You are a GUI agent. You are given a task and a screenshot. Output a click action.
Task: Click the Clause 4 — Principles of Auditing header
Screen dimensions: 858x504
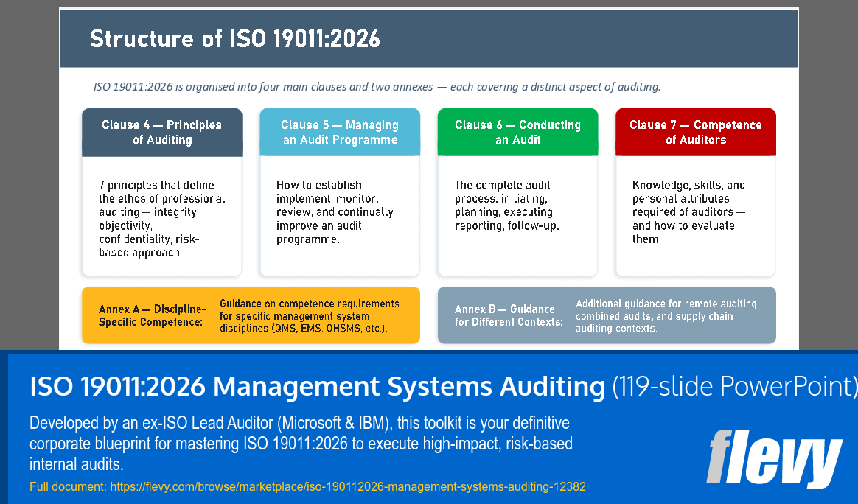162,133
